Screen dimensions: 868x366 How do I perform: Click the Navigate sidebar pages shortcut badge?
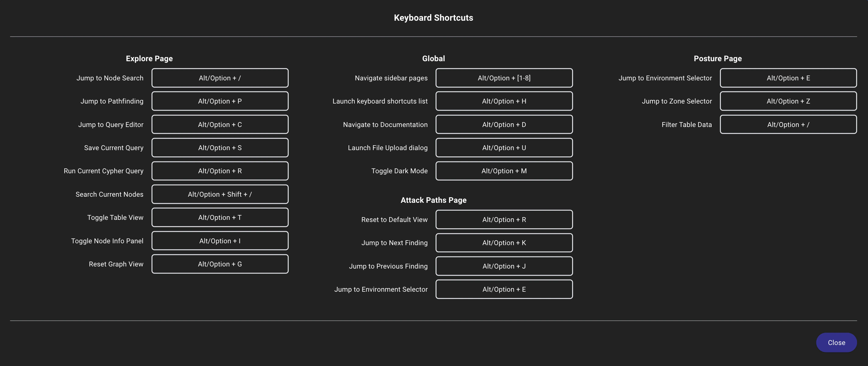tap(504, 78)
